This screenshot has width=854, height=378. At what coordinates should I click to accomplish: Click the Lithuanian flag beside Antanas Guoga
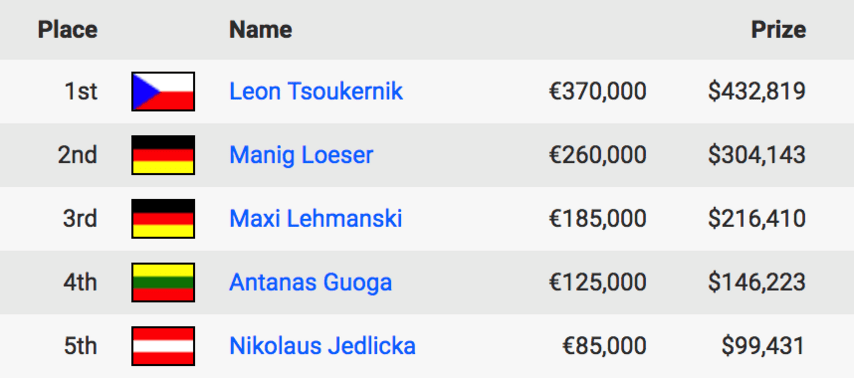163,282
